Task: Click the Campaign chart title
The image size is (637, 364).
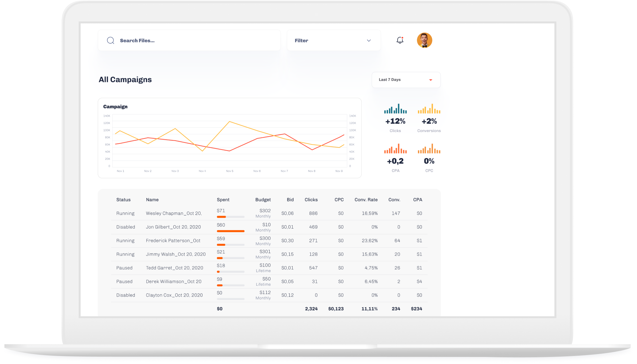Action: [115, 107]
